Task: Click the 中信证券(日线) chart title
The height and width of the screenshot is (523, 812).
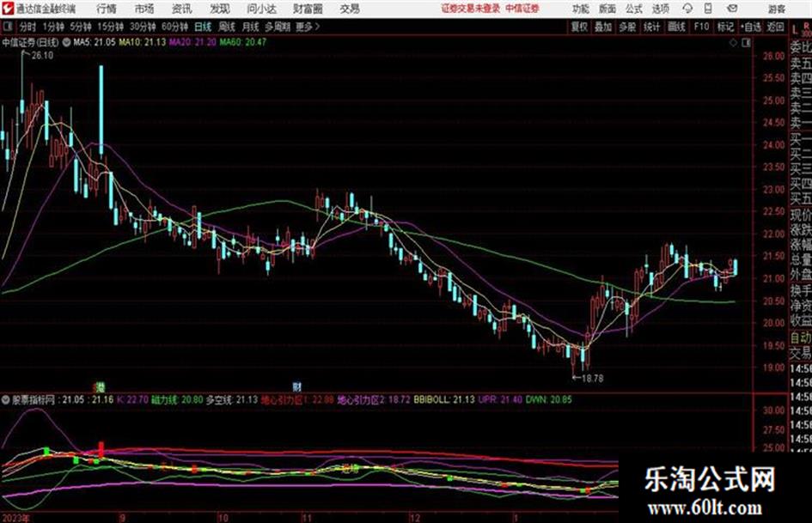Action: coord(30,42)
